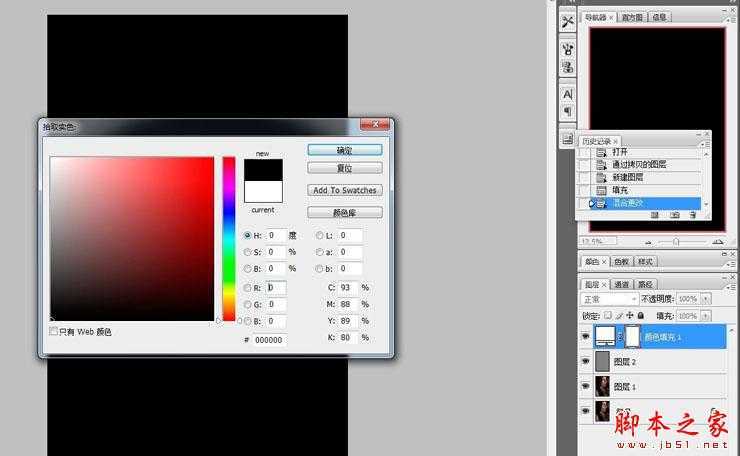Image resolution: width=740 pixels, height=456 pixels.
Task: Click the Navigator zoom slider handle
Action: pos(676,242)
